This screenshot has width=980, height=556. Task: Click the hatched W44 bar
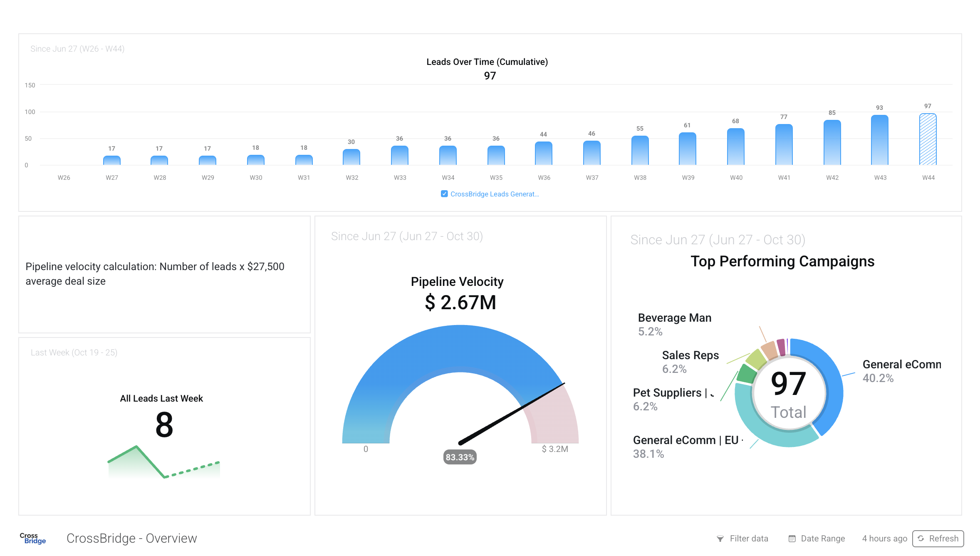tap(928, 140)
